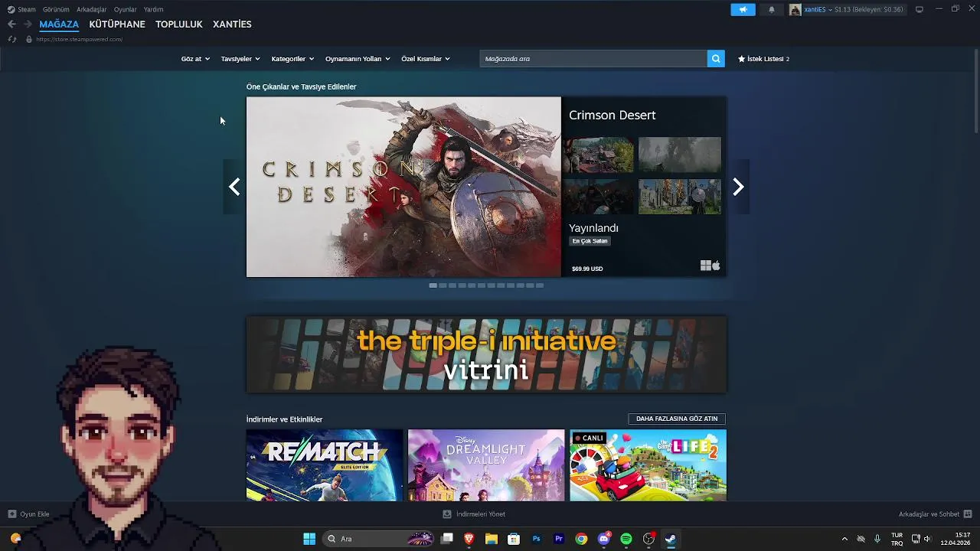Open Task View in the taskbar

pyautogui.click(x=447, y=539)
